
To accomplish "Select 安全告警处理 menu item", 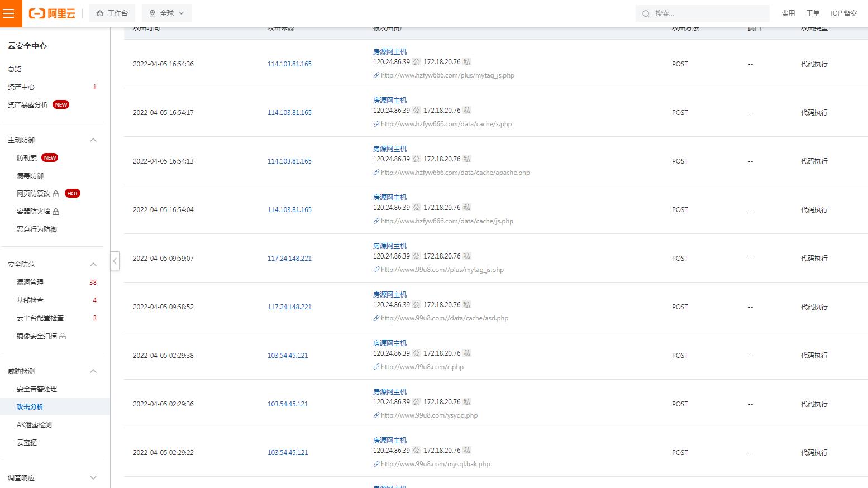I will tap(37, 389).
